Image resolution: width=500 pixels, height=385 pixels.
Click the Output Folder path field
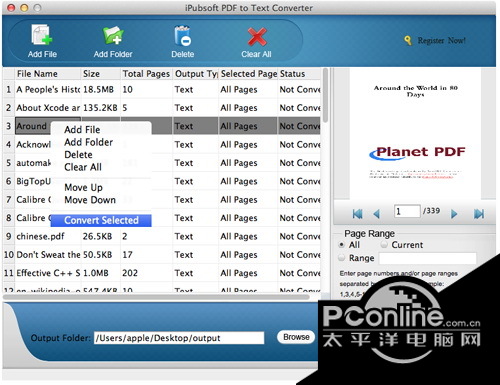179,338
